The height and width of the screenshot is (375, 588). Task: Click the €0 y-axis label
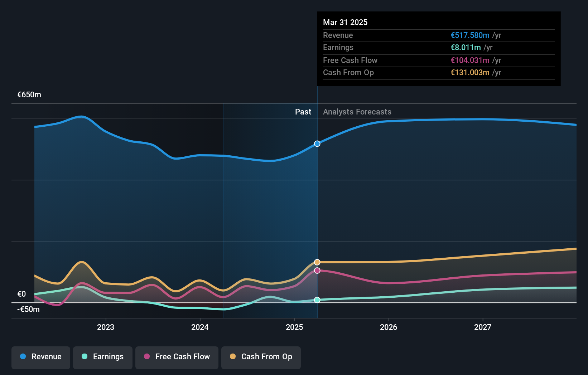[21, 294]
